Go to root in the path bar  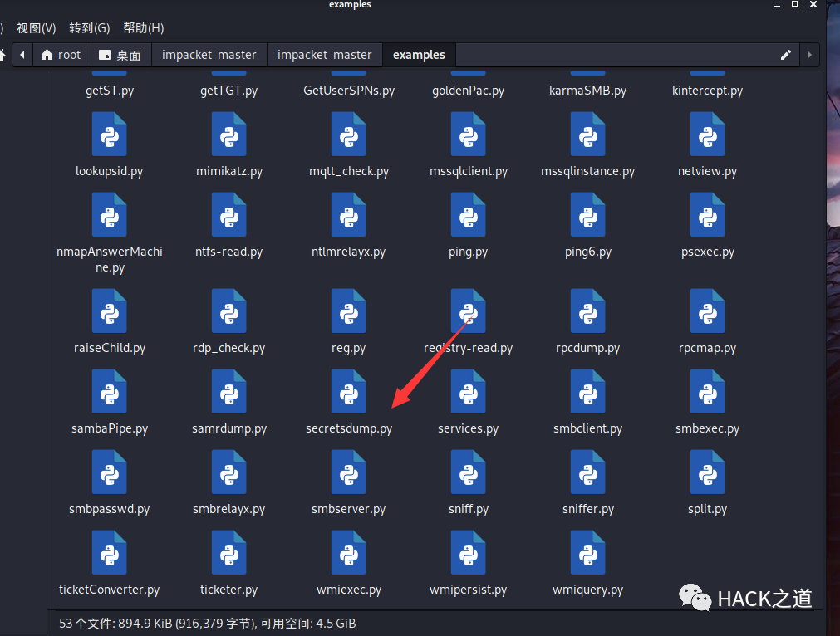tap(61, 55)
